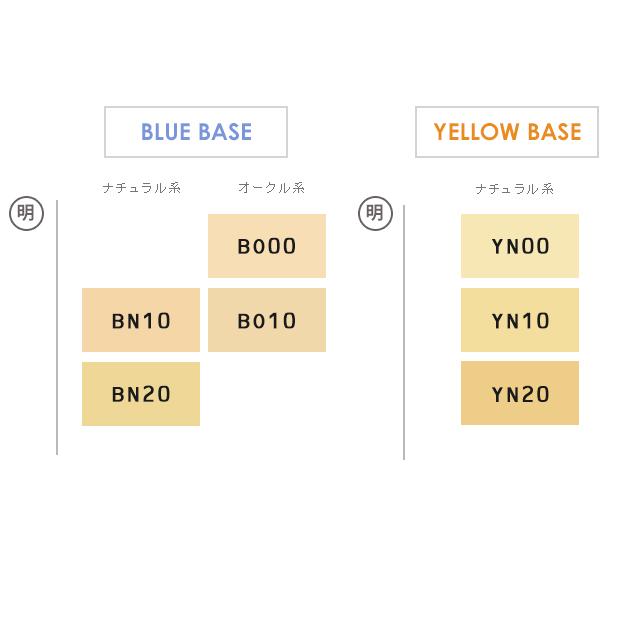Click the blue base vertical brightness line

tap(57, 330)
